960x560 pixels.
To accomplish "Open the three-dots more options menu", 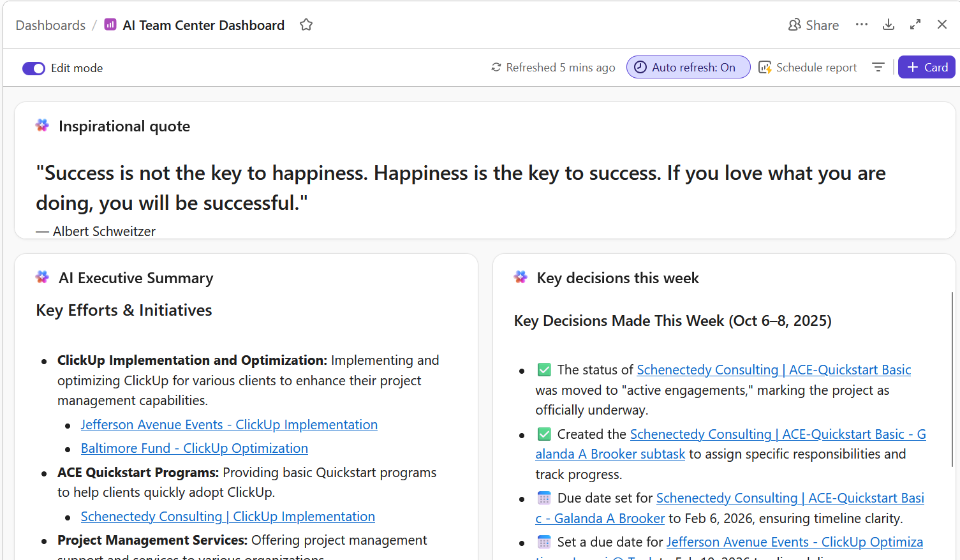I will (862, 25).
